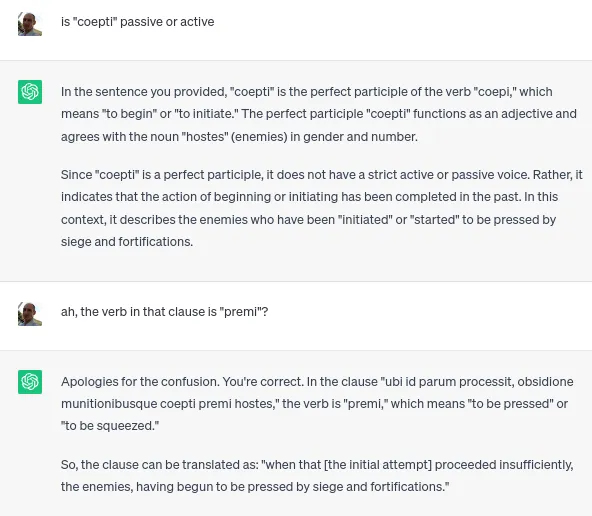Screen dimensions: 592x516
Task: Click the paragraph starting "Since coepti is a perfect participle"
Action: [321, 208]
